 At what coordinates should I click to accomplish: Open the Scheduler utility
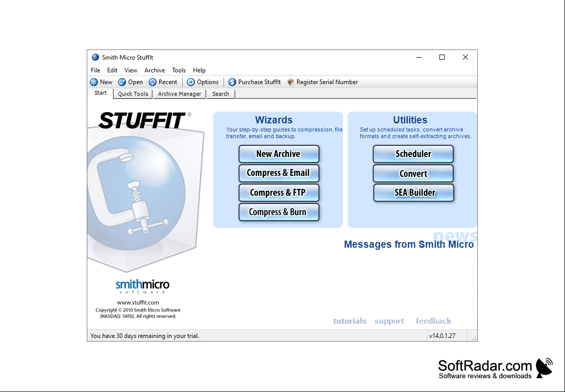click(x=413, y=154)
